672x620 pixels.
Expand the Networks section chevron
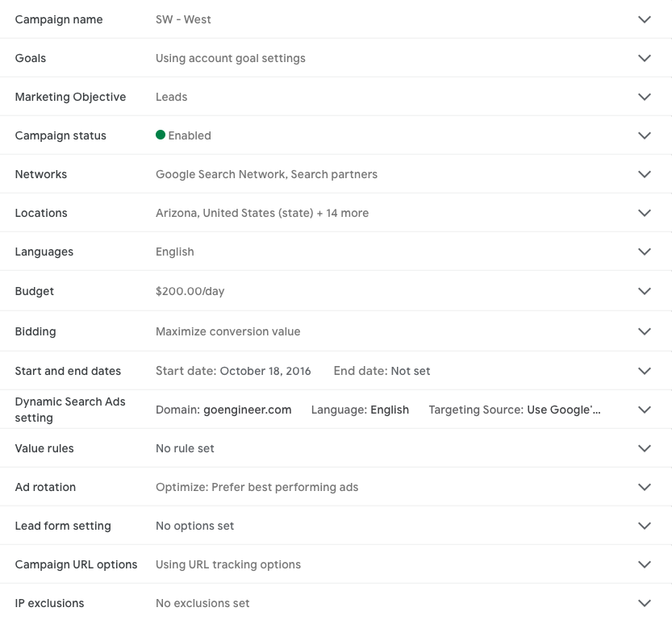[x=644, y=174]
